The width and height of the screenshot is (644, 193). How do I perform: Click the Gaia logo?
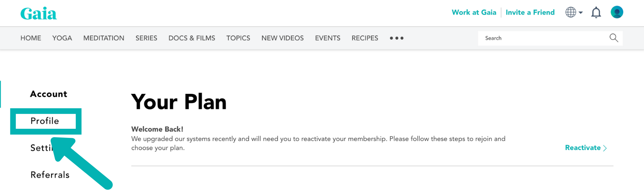coord(39,13)
